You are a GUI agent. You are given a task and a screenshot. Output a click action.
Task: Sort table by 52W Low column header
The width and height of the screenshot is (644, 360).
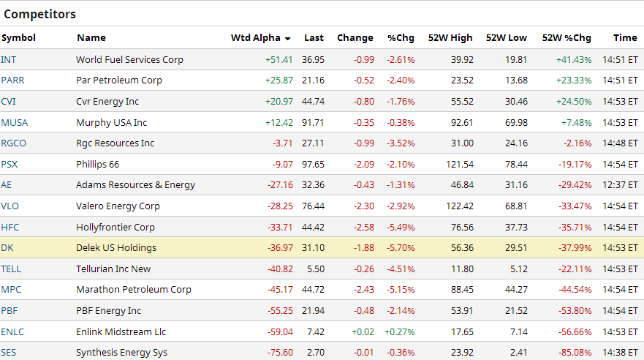click(x=506, y=38)
